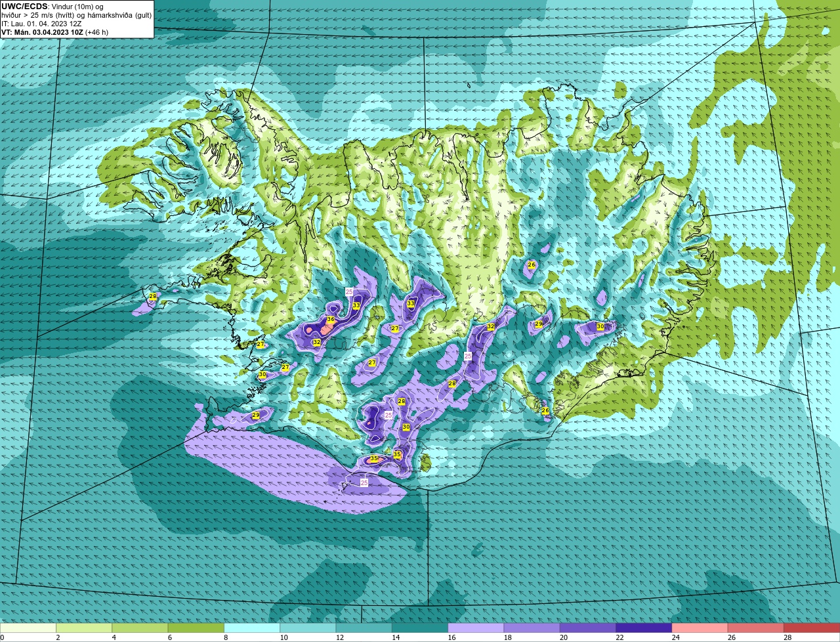Pick the above-28 m/s red legend swatch
The width and height of the screenshot is (840, 642).
(812, 628)
